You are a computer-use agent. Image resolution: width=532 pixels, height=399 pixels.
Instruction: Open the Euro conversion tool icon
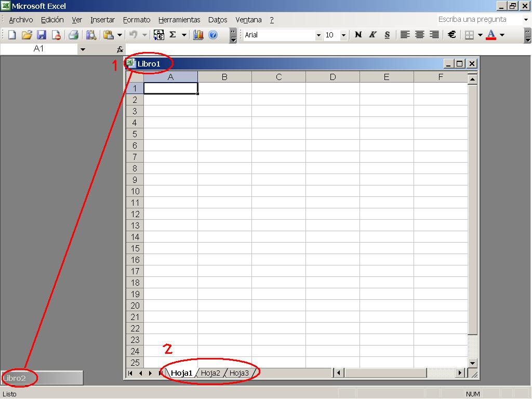[159, 35]
